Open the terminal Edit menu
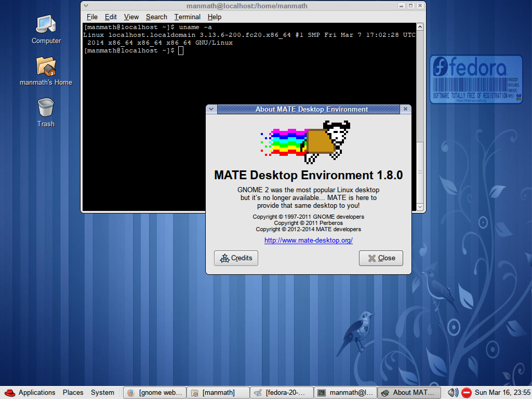532x399 pixels. click(111, 17)
